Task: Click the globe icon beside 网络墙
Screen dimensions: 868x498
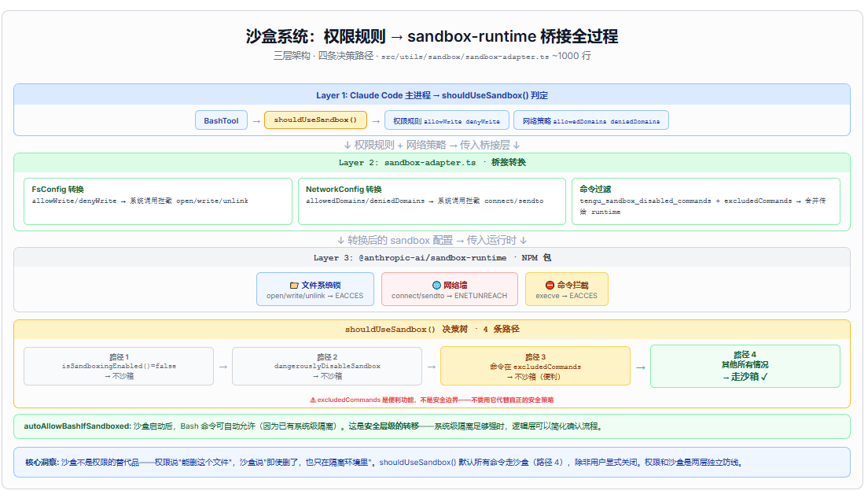Action: (436, 286)
